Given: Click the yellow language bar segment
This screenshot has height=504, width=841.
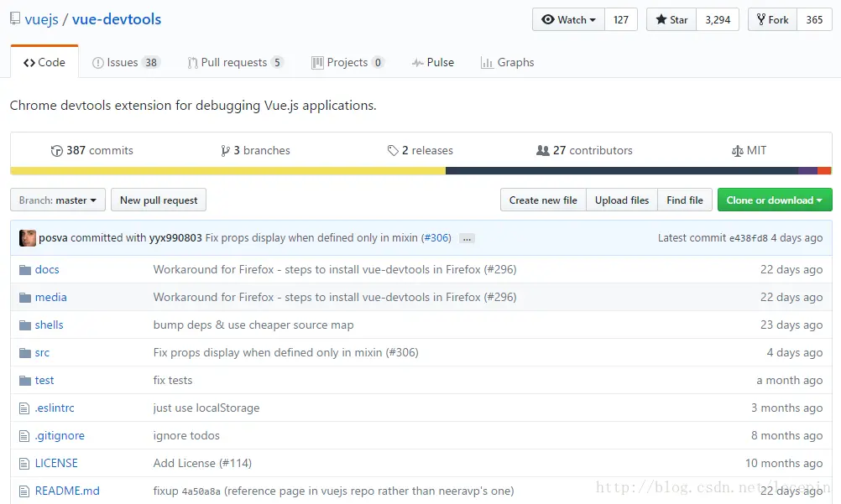Looking at the screenshot, I should point(228,171).
